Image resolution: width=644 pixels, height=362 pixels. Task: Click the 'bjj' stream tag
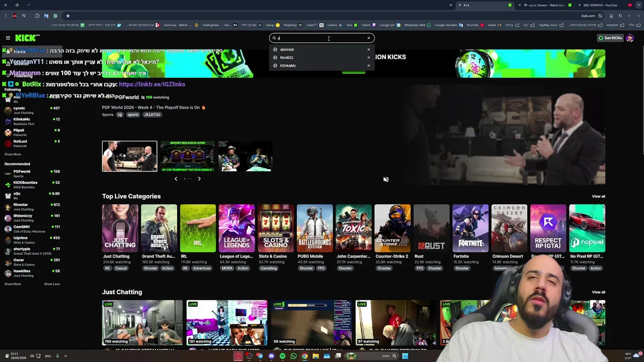coord(120,115)
